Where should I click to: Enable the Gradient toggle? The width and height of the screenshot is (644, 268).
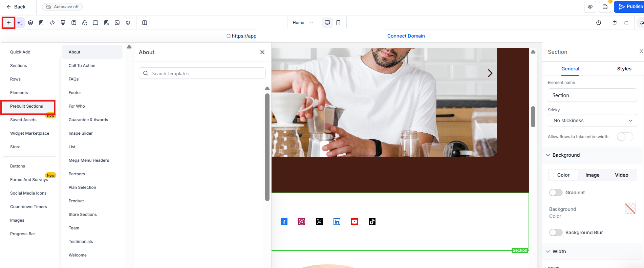(556, 193)
